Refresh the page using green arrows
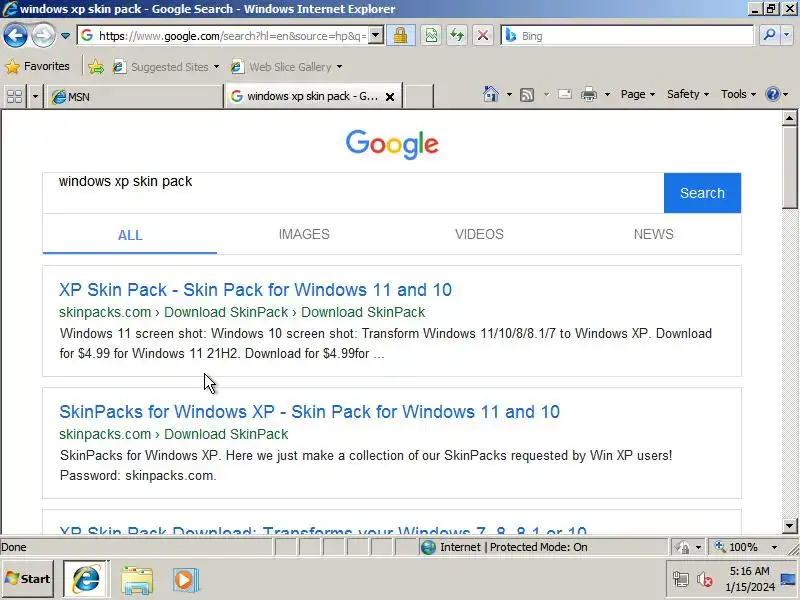Image resolution: width=800 pixels, height=600 pixels. pos(457,35)
